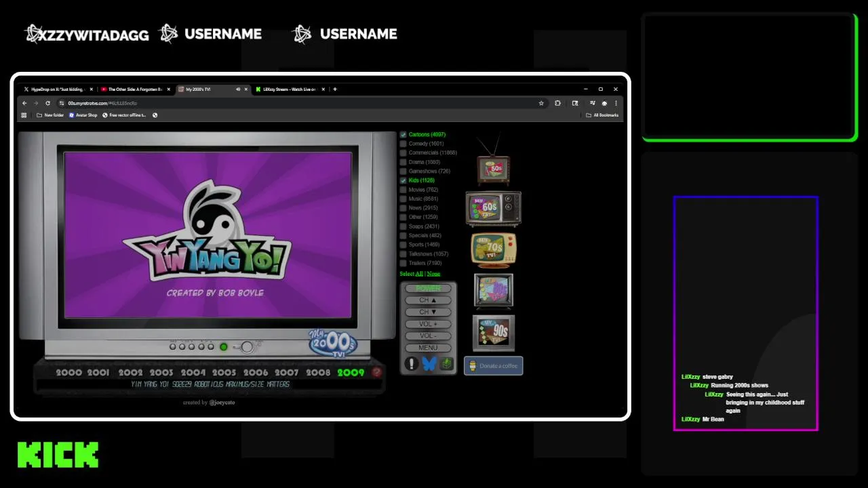This screenshot has width=868, height=488.
Task: Open Chrome three-dot menu
Action: point(616,103)
